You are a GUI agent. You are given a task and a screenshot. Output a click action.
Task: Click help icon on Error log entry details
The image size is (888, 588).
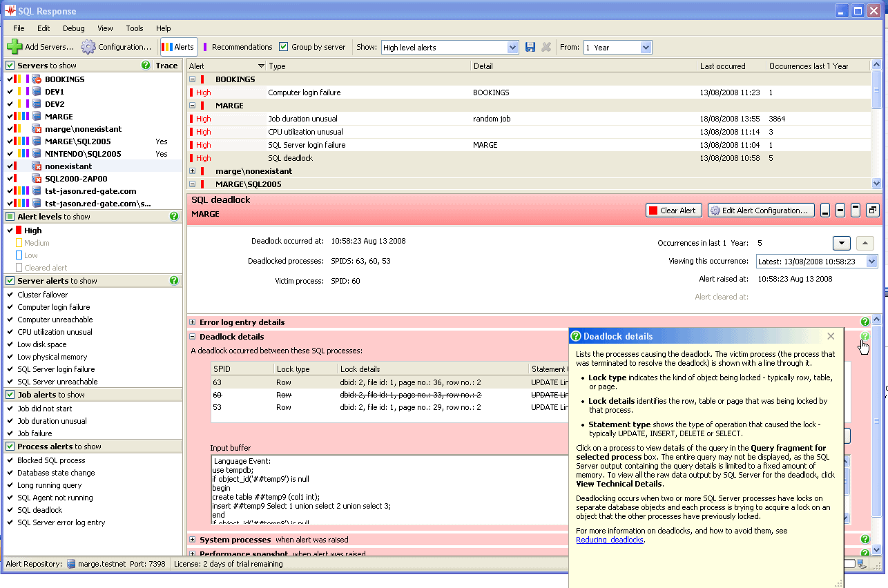tap(865, 322)
